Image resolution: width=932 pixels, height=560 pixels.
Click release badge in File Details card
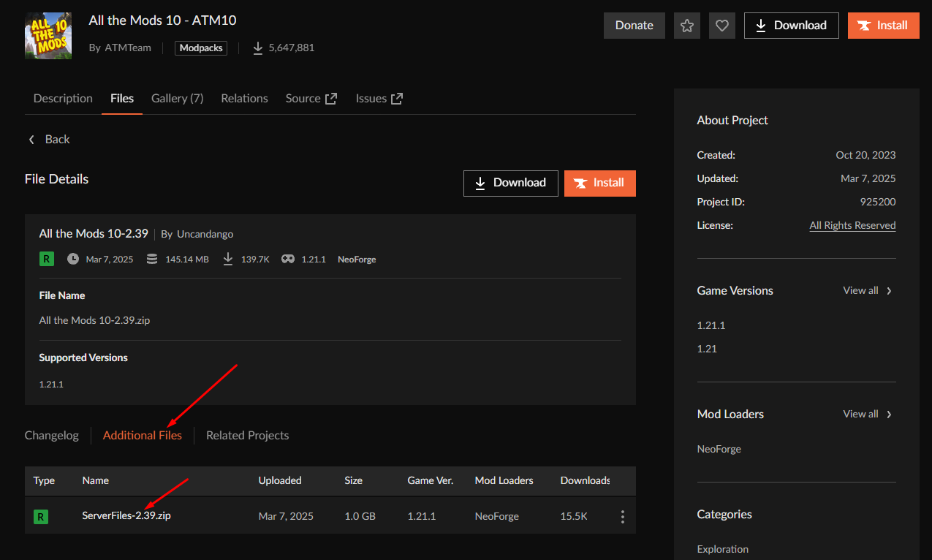47,259
